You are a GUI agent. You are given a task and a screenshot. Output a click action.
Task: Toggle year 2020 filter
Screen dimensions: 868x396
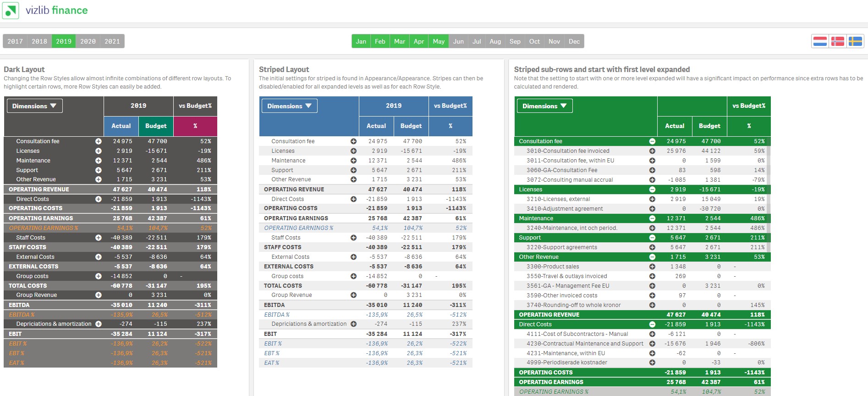[x=88, y=41]
